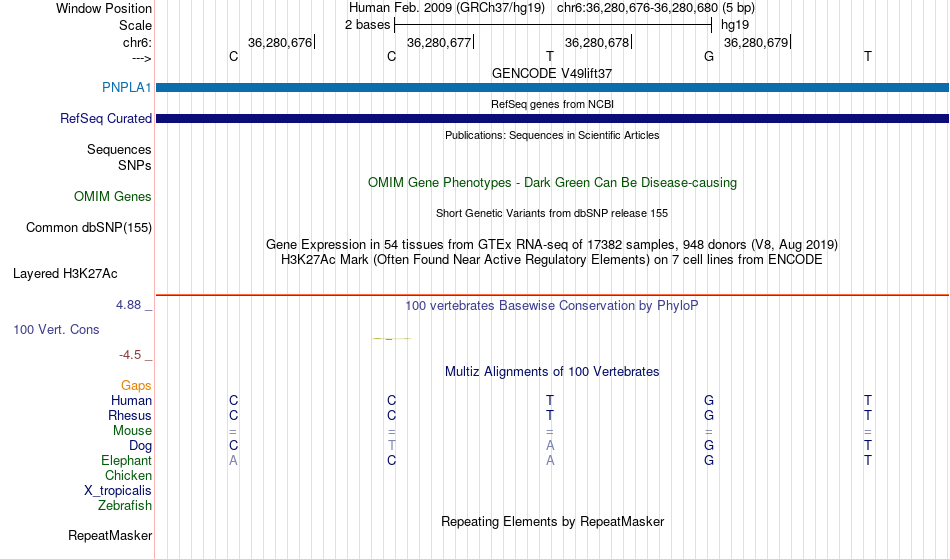This screenshot has height=559, width=950.
Task: Click the PNPLA1 gene track label
Action: coord(127,87)
